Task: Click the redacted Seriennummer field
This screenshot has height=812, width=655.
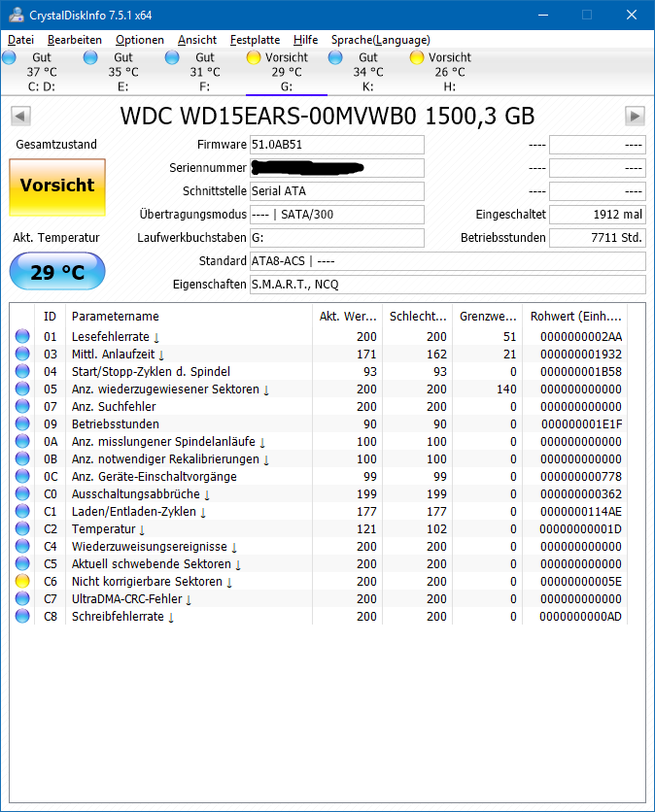Action: point(337,168)
